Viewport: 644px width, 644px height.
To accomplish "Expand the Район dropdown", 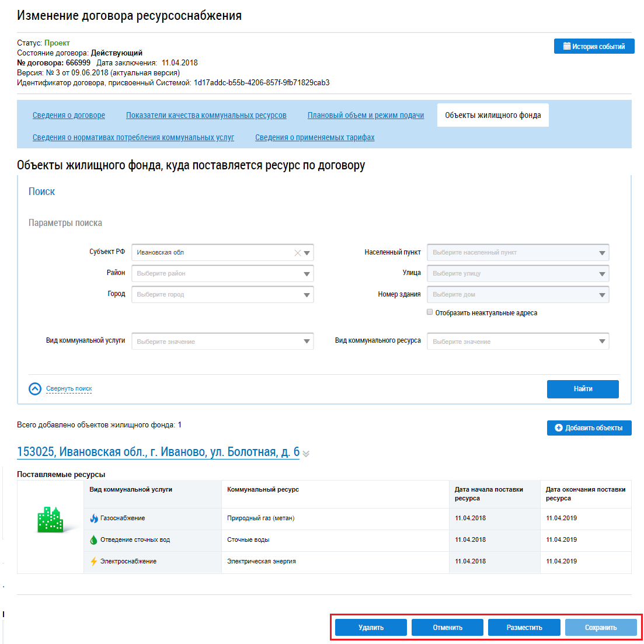I will tap(307, 274).
